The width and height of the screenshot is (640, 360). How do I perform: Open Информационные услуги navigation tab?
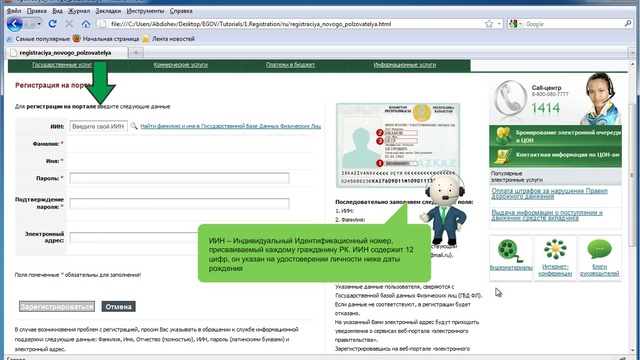[404, 65]
